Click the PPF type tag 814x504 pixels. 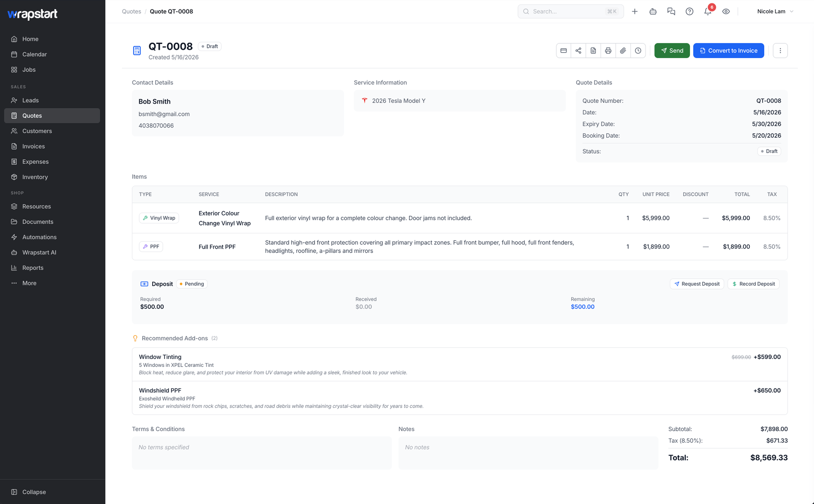[151, 247]
